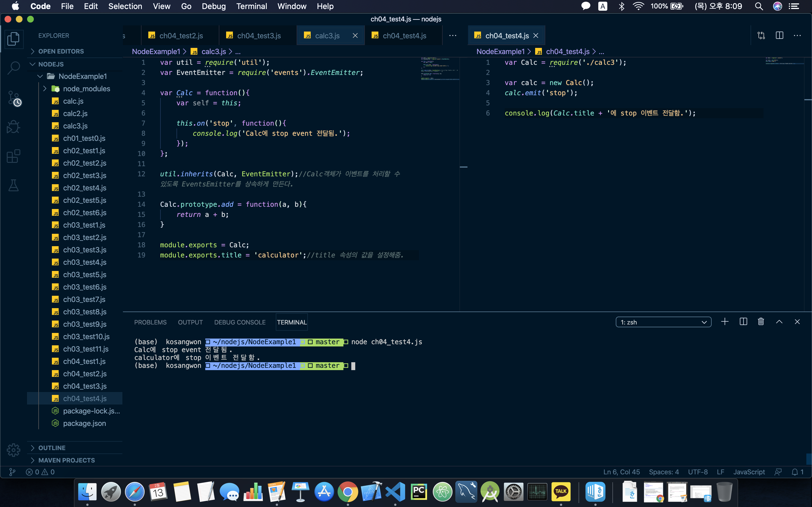This screenshot has height=507, width=812.
Task: Click the Open Changes compare icon
Action: coord(761,35)
